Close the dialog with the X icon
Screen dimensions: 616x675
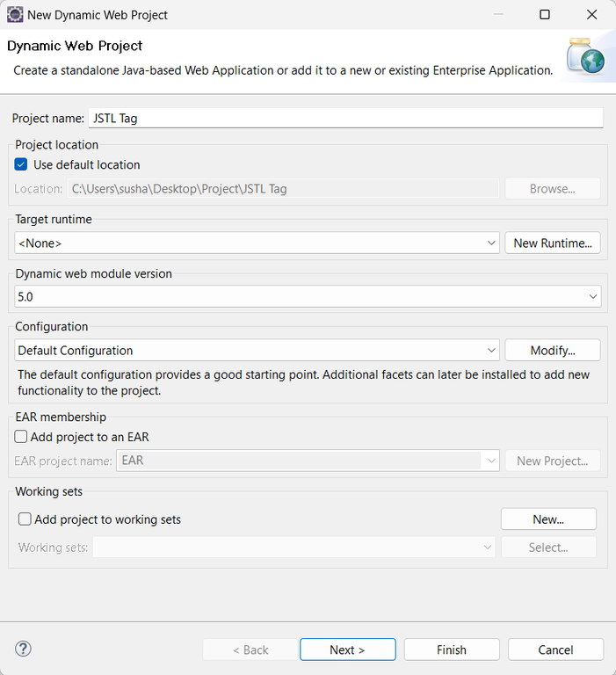[592, 15]
